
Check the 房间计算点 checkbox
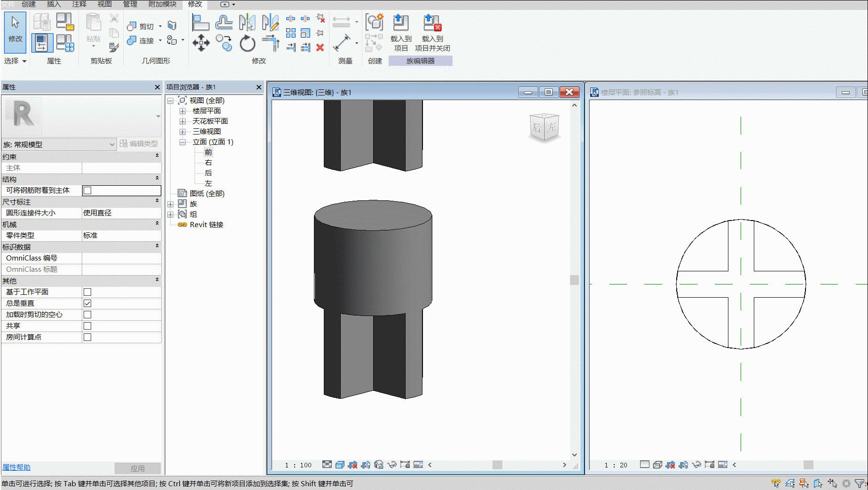87,337
